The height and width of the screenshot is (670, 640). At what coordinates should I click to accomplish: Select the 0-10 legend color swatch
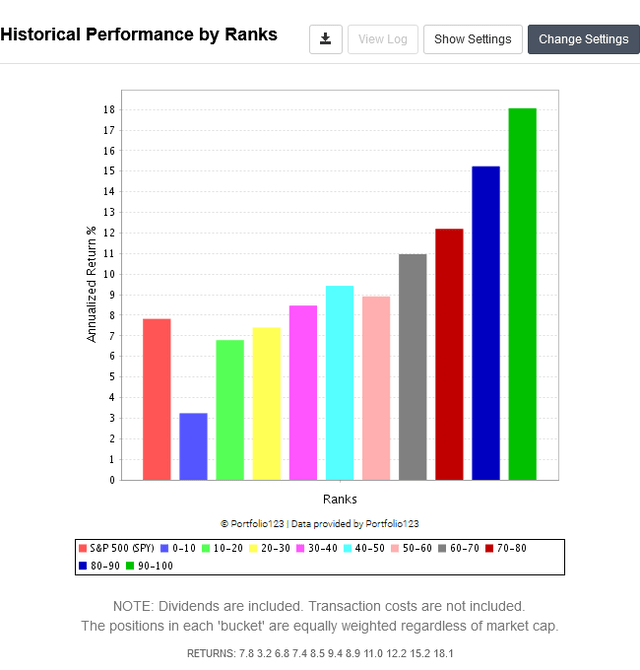coord(165,548)
